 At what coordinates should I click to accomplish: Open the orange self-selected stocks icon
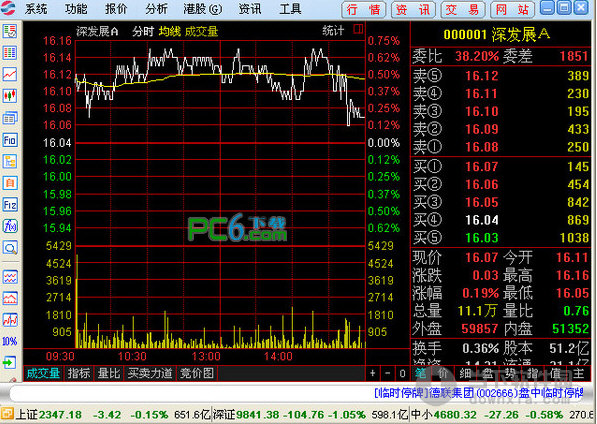tap(10, 183)
